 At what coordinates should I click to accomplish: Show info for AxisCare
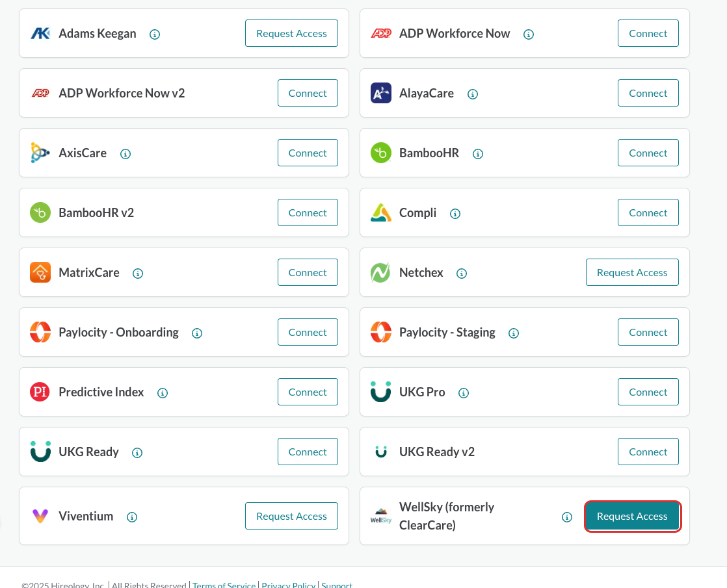coord(126,154)
